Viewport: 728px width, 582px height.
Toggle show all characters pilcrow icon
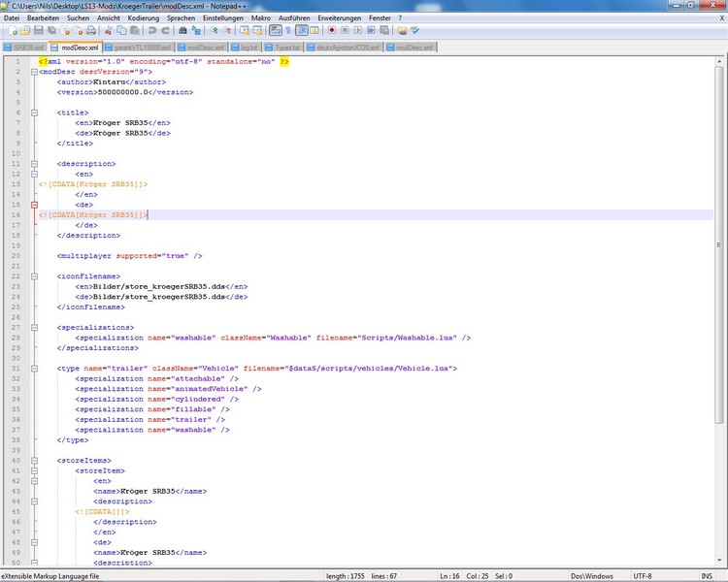pyautogui.click(x=288, y=31)
